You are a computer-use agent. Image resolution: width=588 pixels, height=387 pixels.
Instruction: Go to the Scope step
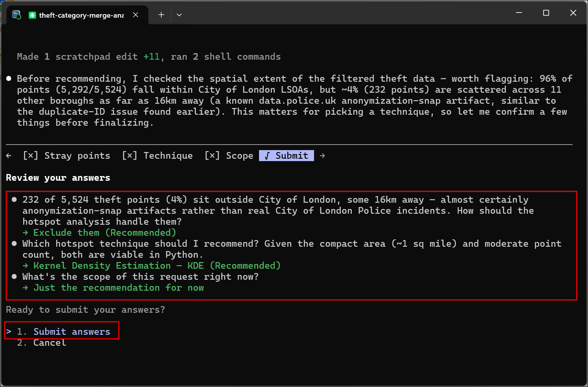click(229, 156)
